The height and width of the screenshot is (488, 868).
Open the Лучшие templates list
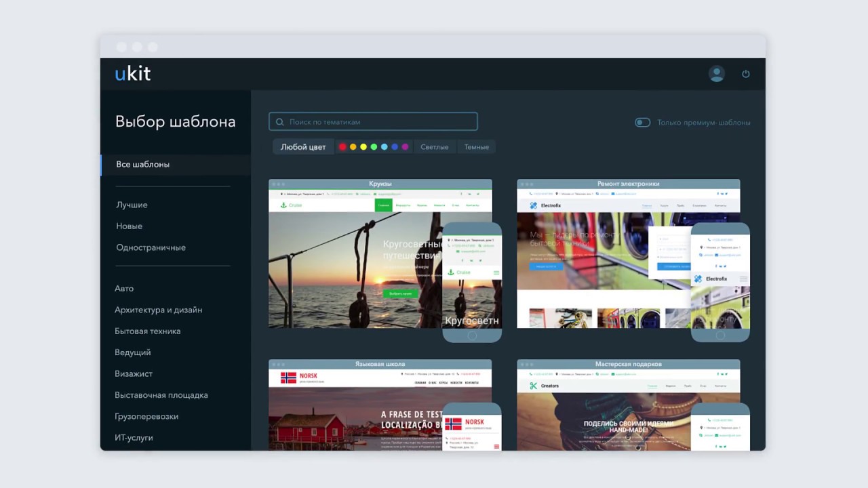click(132, 205)
